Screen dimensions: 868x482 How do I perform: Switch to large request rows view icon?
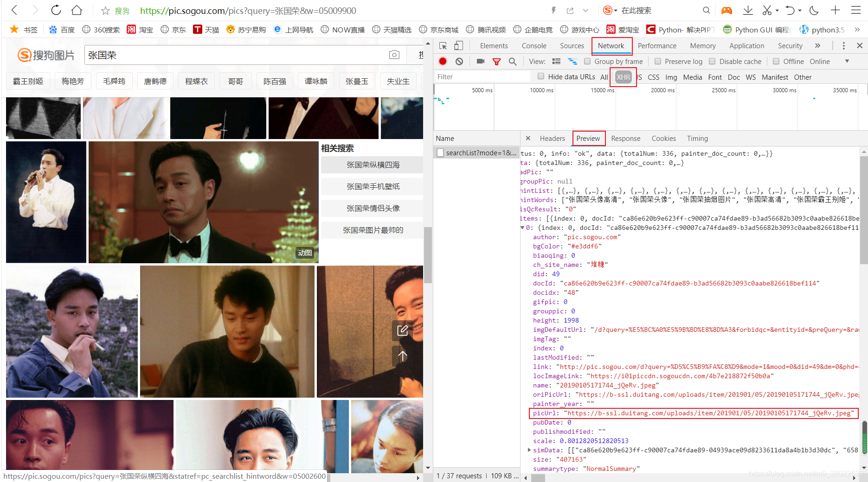pos(556,61)
